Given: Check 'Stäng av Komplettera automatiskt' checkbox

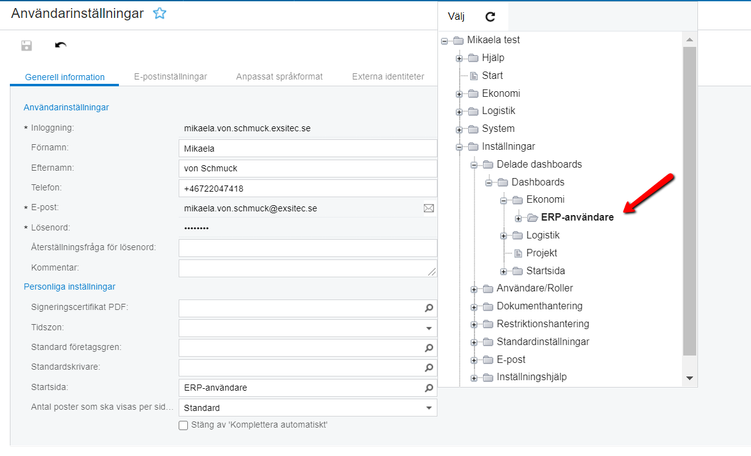Looking at the screenshot, I should (183, 425).
